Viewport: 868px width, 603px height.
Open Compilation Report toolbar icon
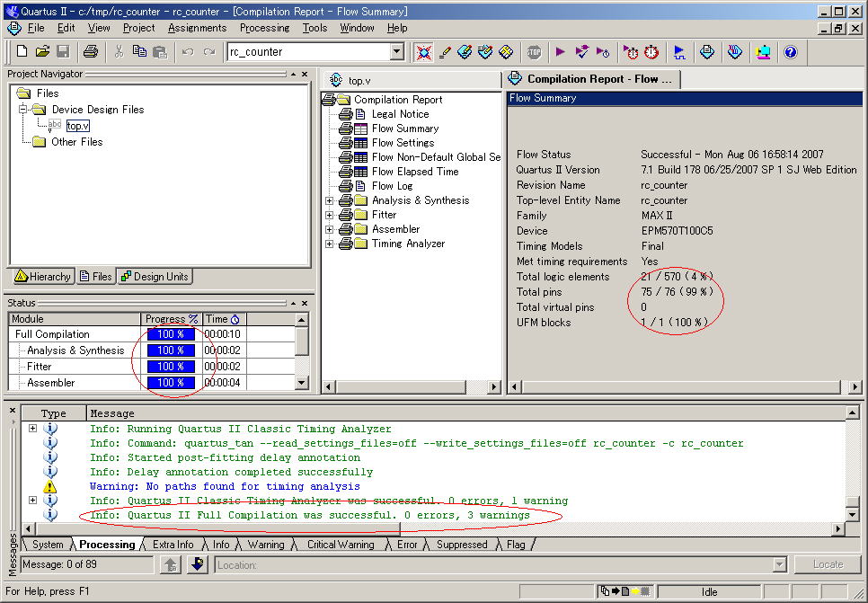pyautogui.click(x=707, y=52)
